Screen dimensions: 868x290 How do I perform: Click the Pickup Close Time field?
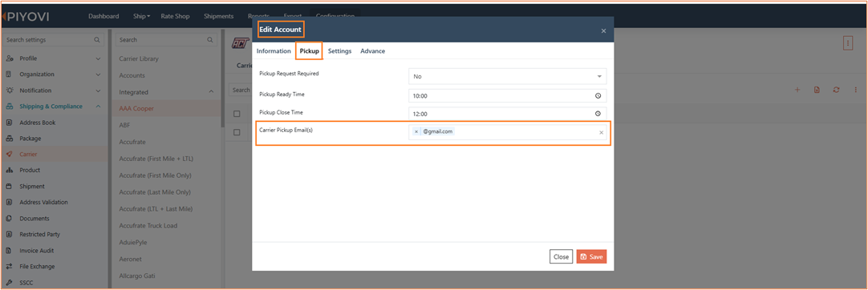(x=508, y=115)
